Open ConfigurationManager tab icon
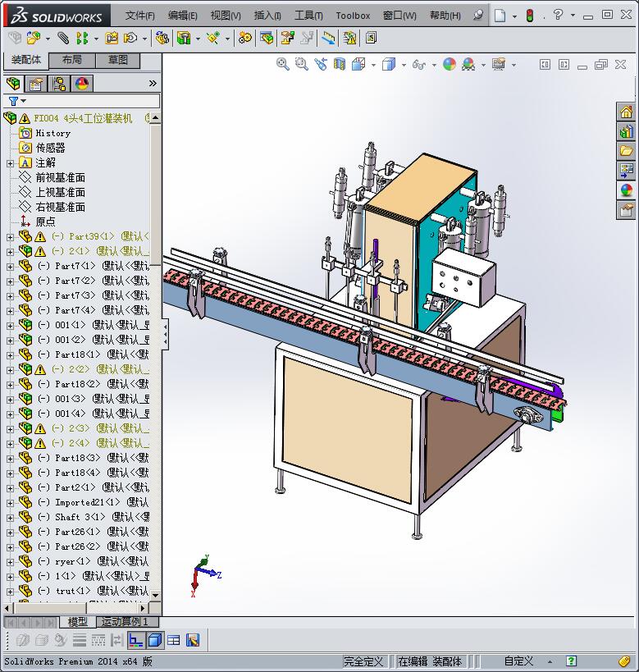This screenshot has width=639, height=672. coord(59,83)
